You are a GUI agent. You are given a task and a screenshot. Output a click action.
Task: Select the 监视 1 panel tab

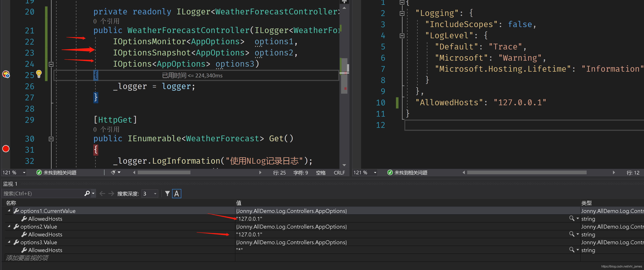click(x=10, y=184)
